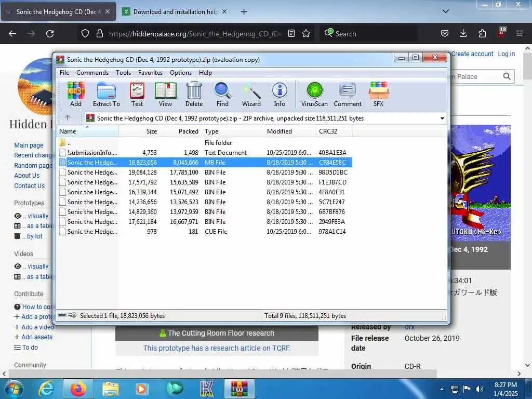Viewport: 532px width, 399px height.
Task: Open the WinRAR Help menu
Action: point(205,73)
